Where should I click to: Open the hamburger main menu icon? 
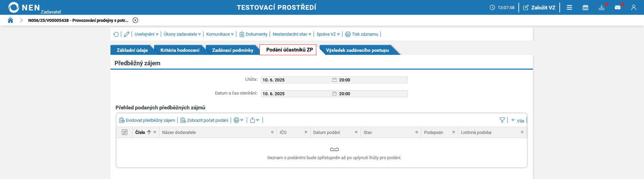click(x=569, y=7)
